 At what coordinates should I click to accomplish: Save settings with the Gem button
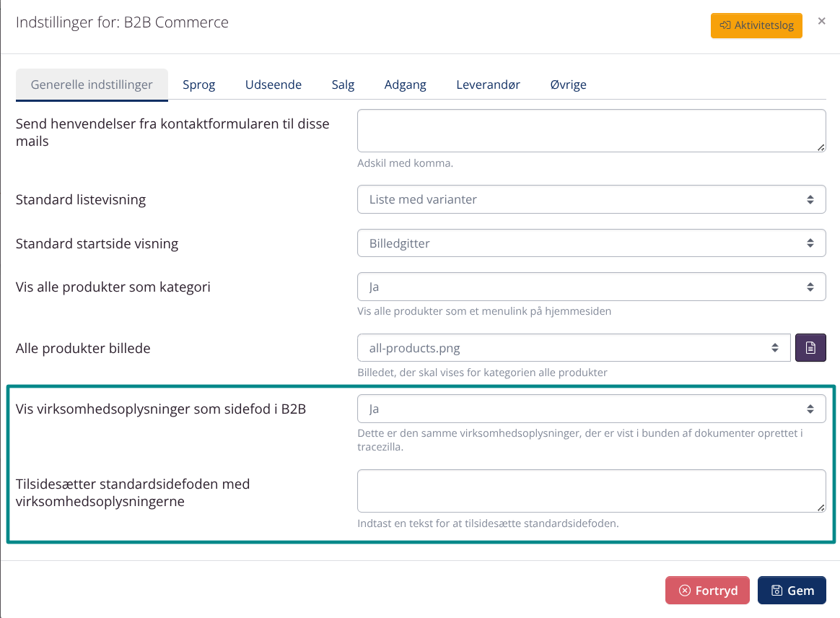792,590
